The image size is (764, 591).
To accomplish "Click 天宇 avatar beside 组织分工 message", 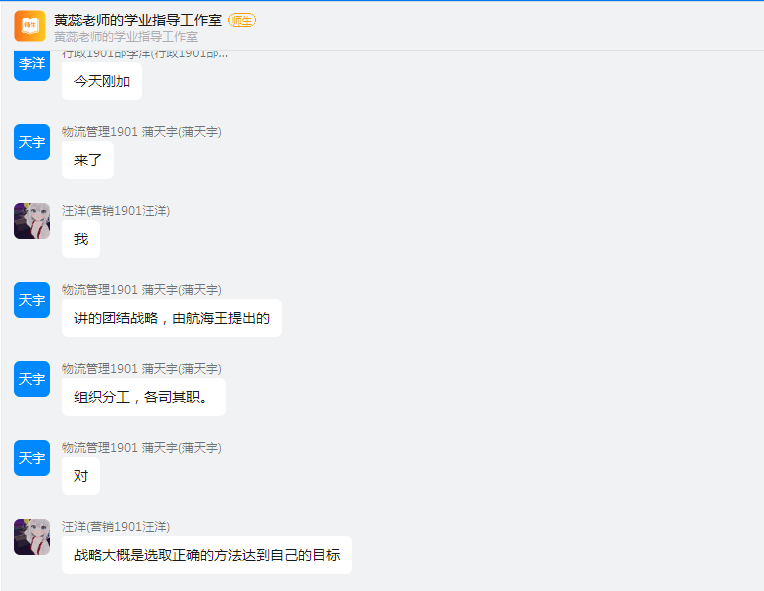I will (32, 379).
